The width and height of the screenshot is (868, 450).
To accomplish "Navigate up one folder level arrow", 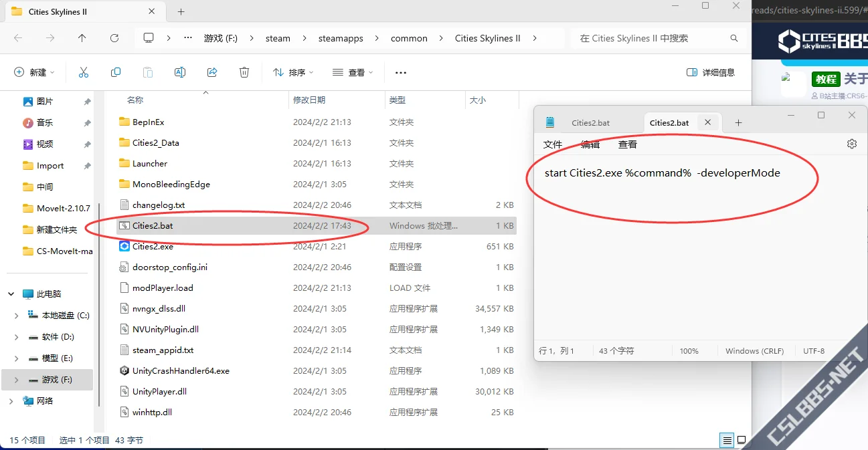I will (82, 38).
